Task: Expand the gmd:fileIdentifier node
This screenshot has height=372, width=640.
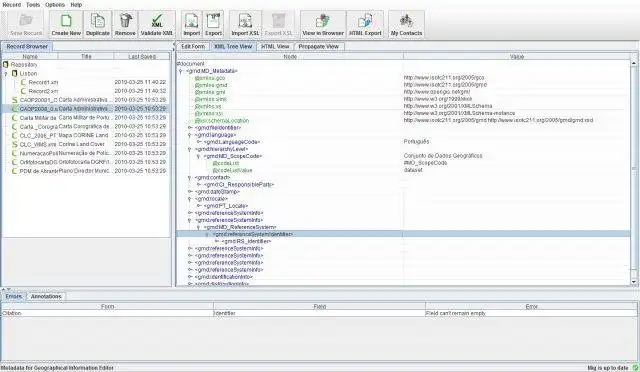Action: 190,128
